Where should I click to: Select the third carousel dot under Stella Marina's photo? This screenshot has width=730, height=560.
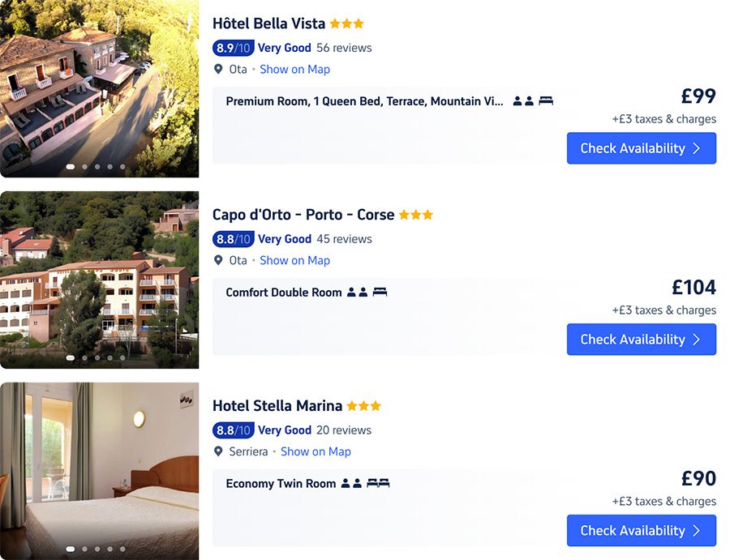(97, 549)
